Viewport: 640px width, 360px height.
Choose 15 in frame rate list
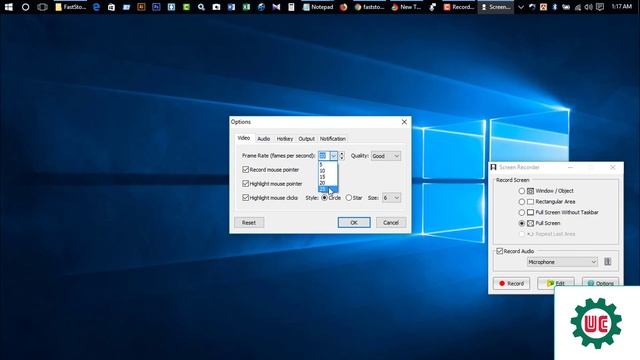328,177
